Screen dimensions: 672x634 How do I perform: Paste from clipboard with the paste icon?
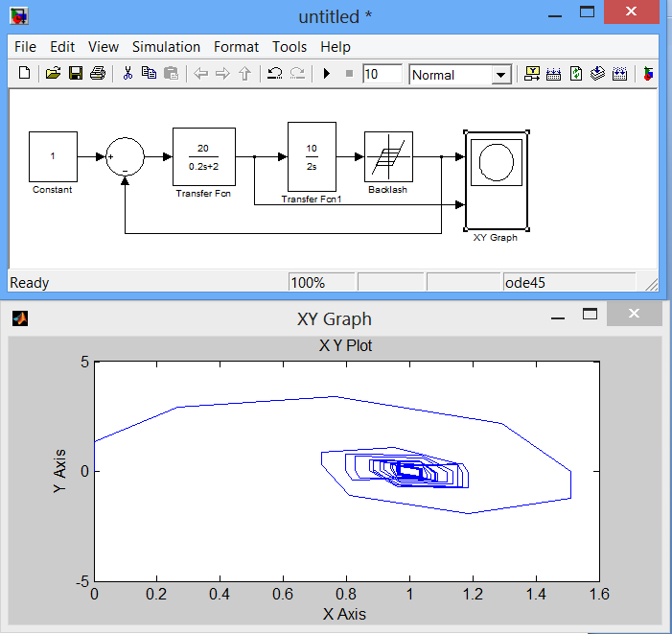coord(171,73)
